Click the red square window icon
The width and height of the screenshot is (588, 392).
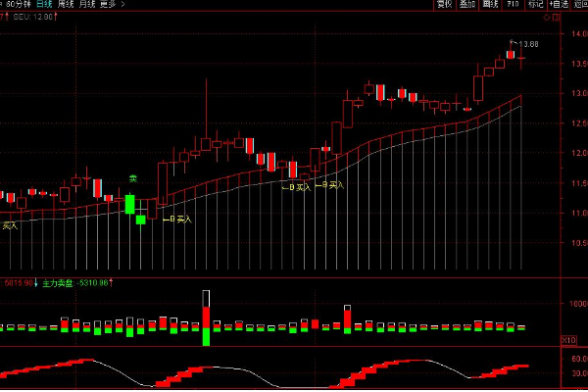[x=556, y=18]
